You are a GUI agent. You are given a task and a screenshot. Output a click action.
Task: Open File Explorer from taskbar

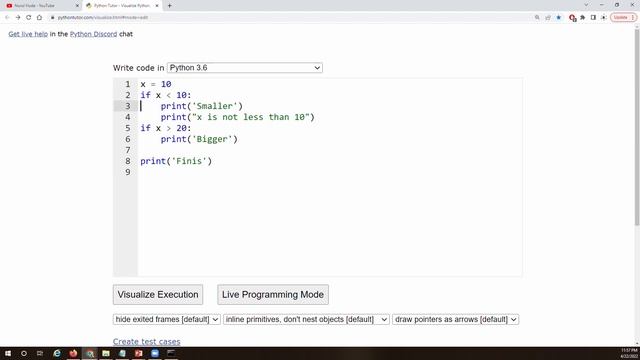[106, 353]
